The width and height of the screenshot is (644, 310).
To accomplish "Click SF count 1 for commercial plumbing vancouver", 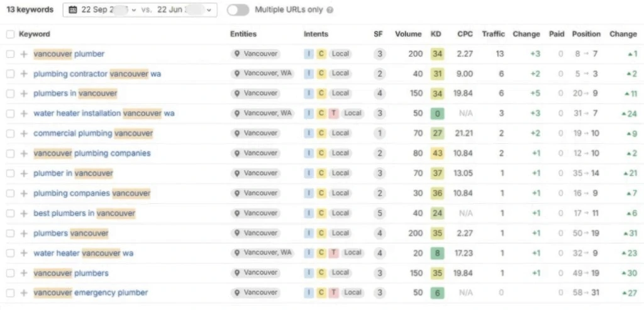I will [x=380, y=133].
